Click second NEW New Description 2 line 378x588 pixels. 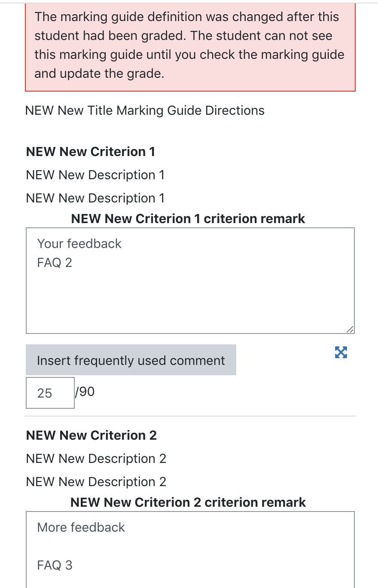96,482
